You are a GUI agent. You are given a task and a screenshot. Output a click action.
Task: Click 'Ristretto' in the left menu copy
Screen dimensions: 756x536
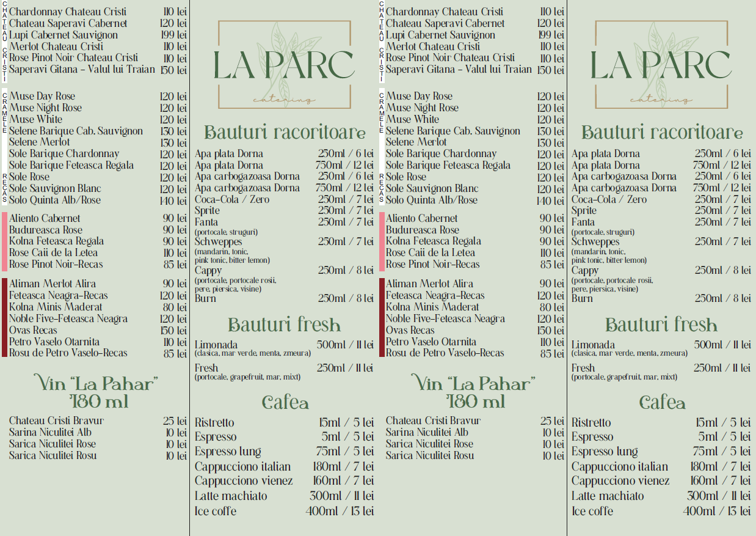point(214,422)
